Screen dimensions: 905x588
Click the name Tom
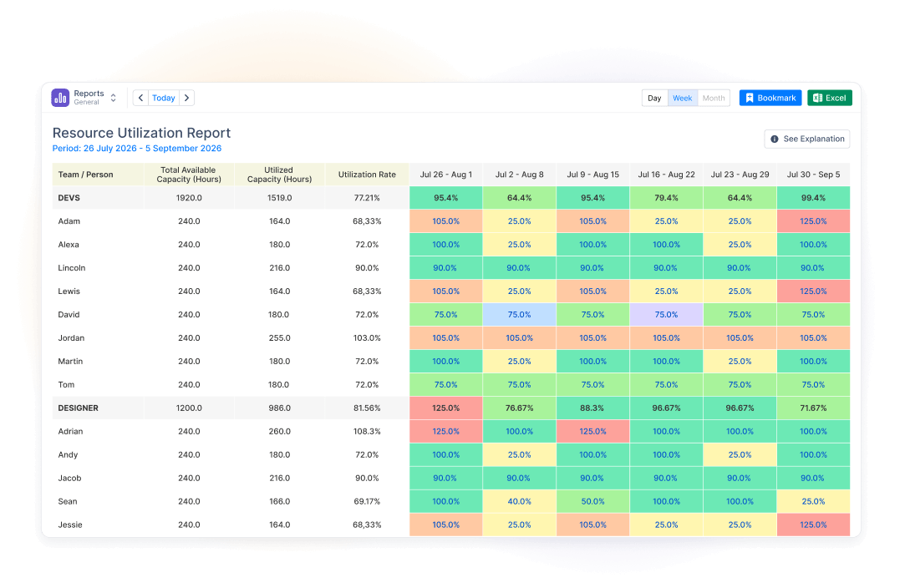(66, 385)
